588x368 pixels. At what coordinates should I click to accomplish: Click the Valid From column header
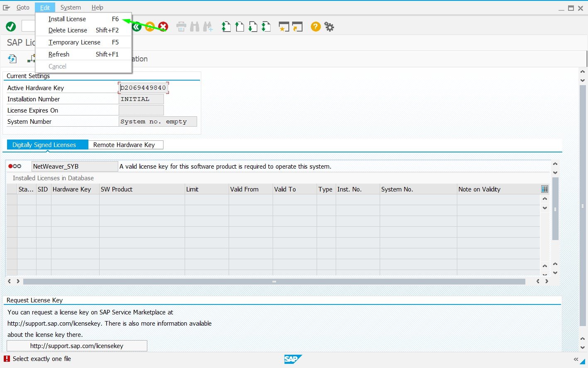pos(251,189)
